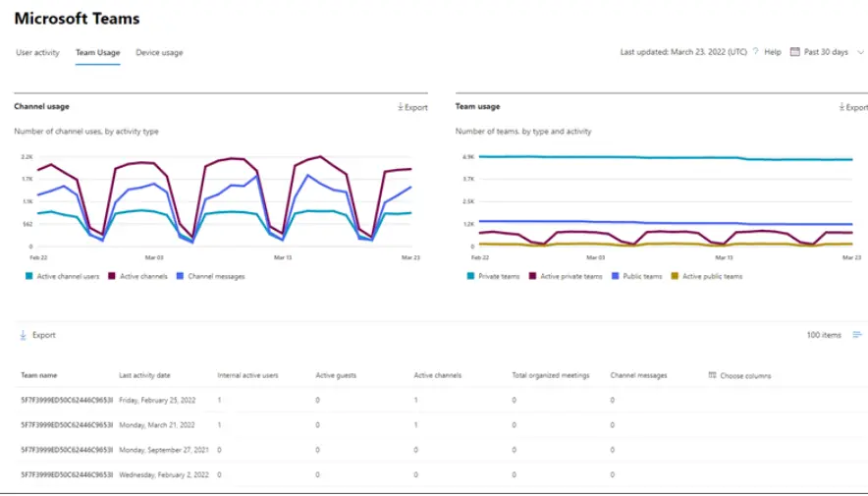Select row dated Wednesday, February 2, 2022
868x496 pixels.
pyautogui.click(x=440, y=474)
